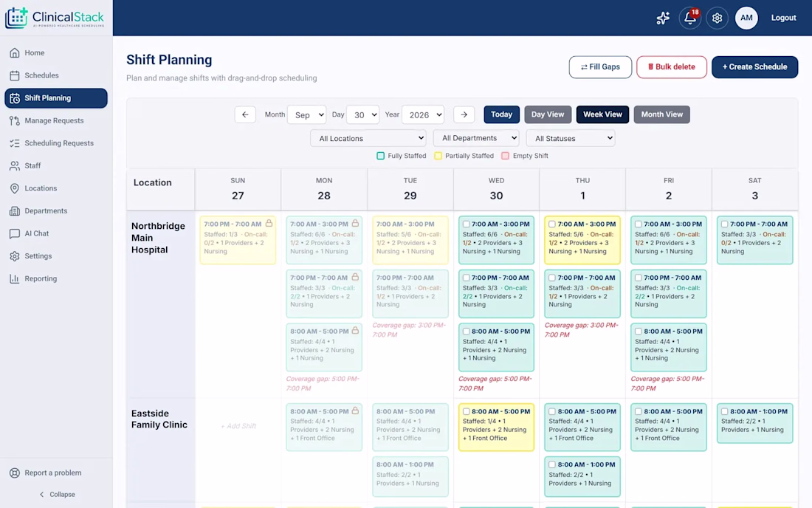The width and height of the screenshot is (812, 508).
Task: Open the Day dropdown showing 30
Action: (x=362, y=115)
